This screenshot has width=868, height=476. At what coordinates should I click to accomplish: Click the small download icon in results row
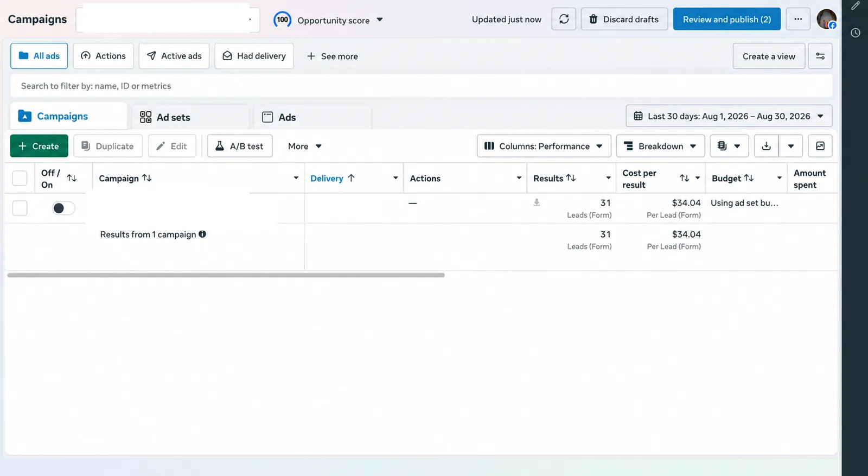coord(537,202)
